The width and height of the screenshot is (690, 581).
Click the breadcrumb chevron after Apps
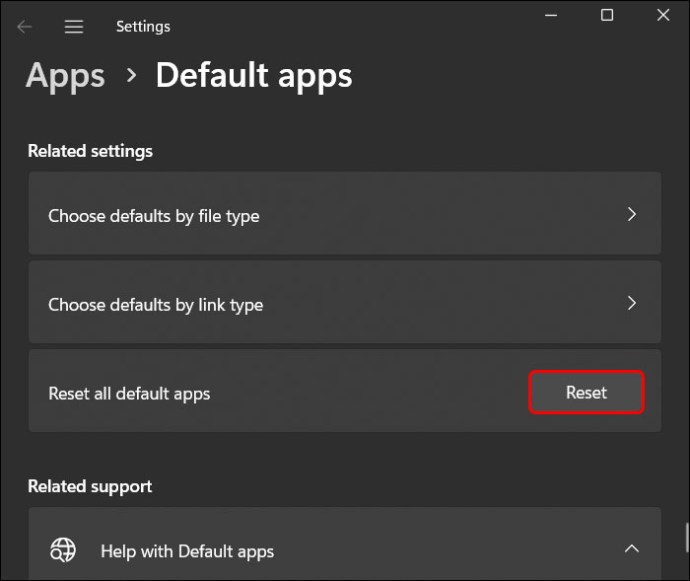[x=131, y=75]
